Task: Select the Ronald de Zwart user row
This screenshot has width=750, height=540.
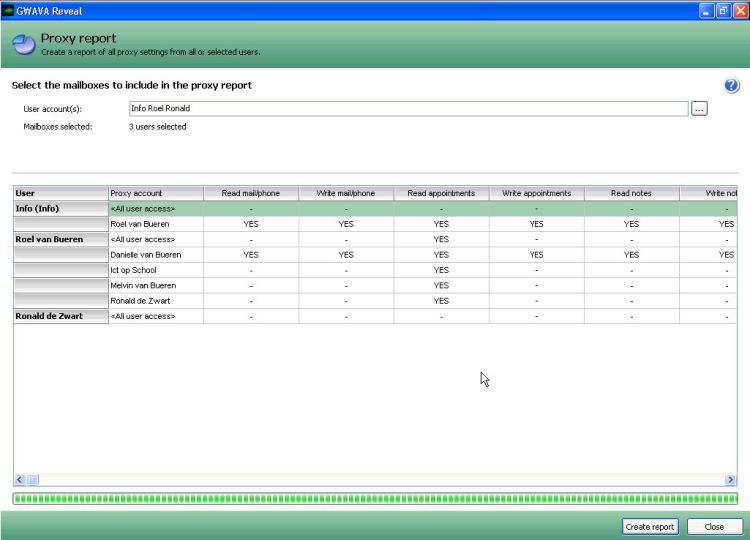Action: (60, 316)
